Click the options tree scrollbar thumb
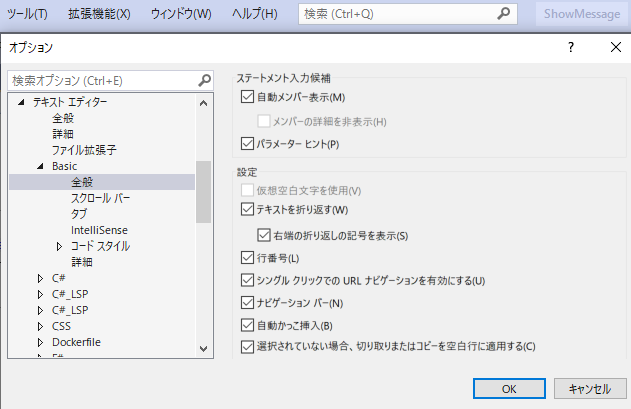631x409 pixels. 204,192
